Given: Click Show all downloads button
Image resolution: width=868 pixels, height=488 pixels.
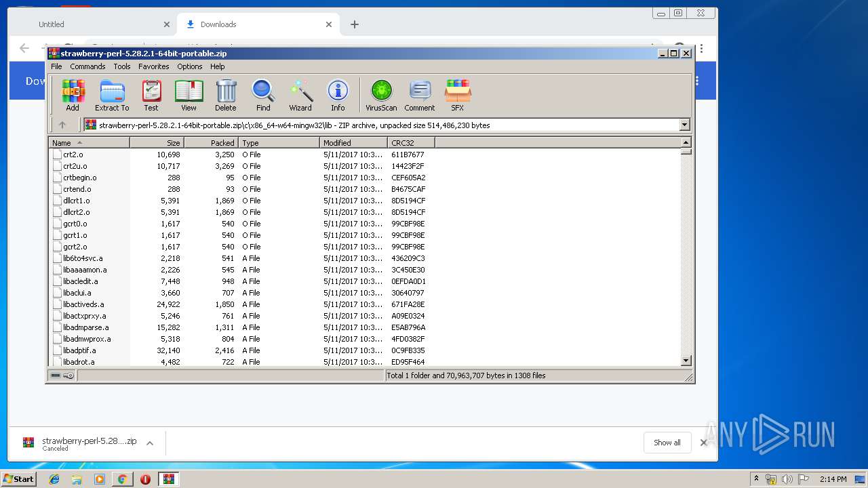Looking at the screenshot, I should tap(667, 443).
